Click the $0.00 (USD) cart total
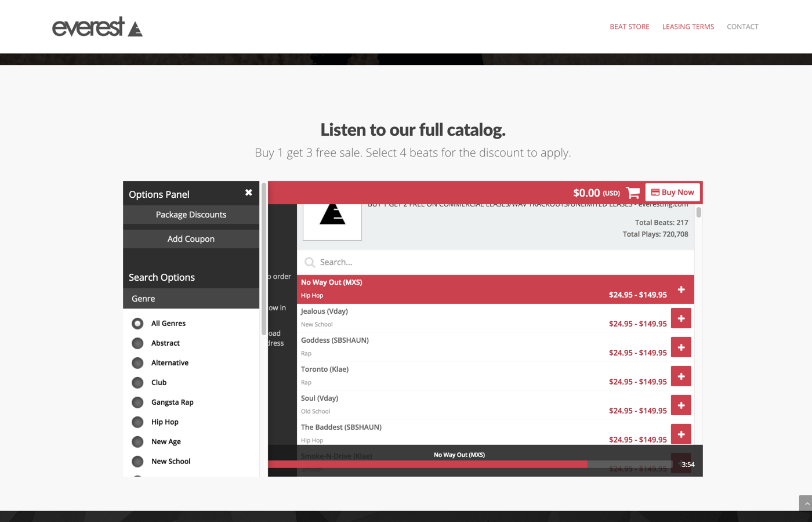Viewport: 812px width, 522px height. (596, 193)
